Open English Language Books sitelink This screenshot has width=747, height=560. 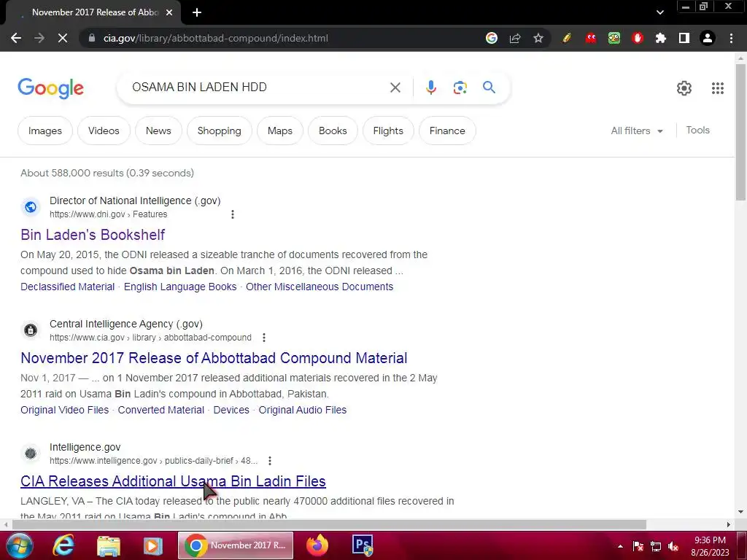(x=180, y=287)
